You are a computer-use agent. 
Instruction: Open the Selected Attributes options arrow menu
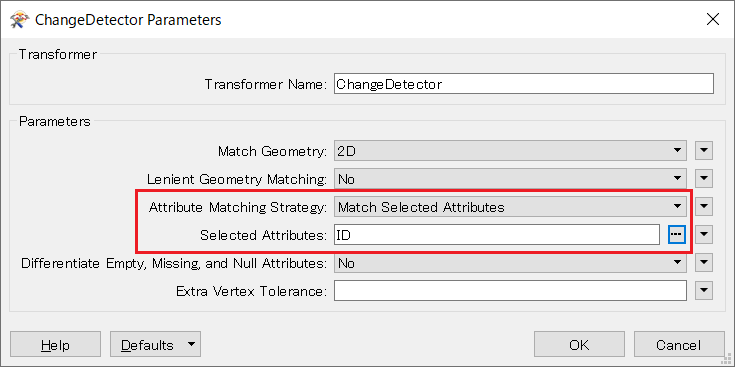(704, 235)
